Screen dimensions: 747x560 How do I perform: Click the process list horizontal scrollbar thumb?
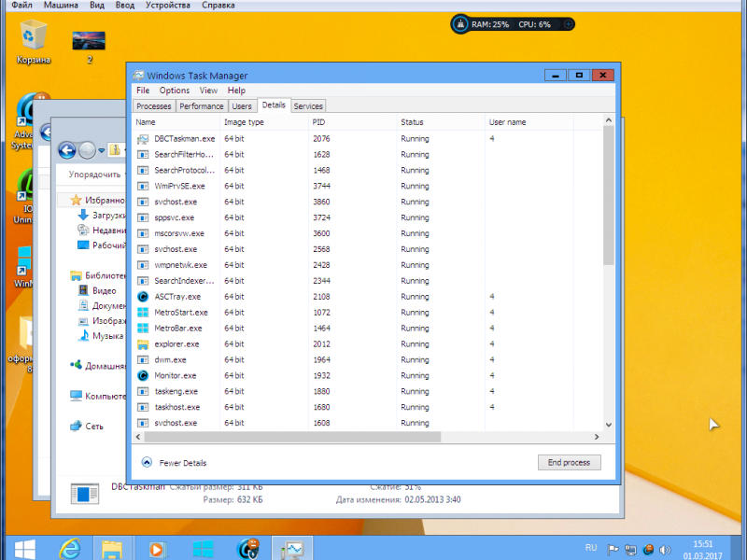pos(292,437)
